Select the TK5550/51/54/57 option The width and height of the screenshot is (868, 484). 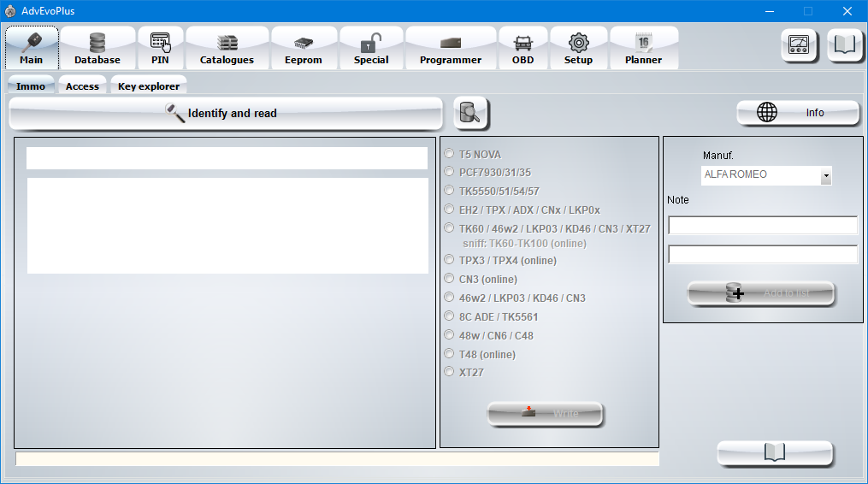pyautogui.click(x=449, y=191)
